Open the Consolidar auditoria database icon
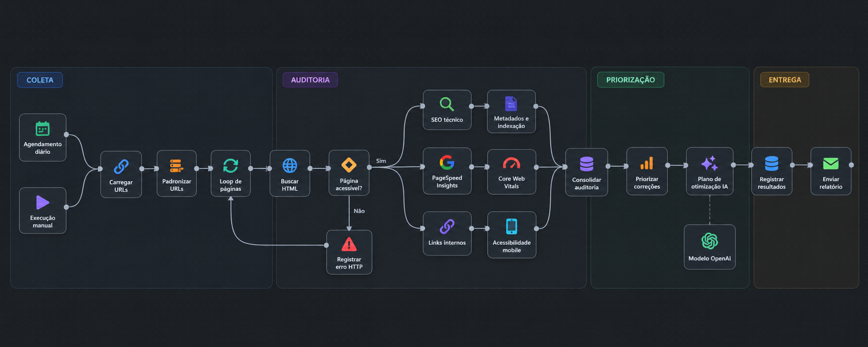This screenshot has width=868, height=347. tap(587, 164)
